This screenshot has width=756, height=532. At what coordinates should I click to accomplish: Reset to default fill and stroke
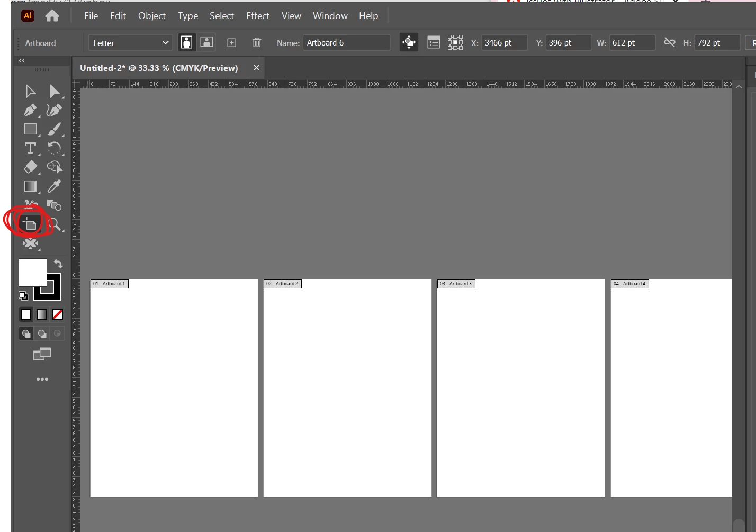click(x=23, y=296)
